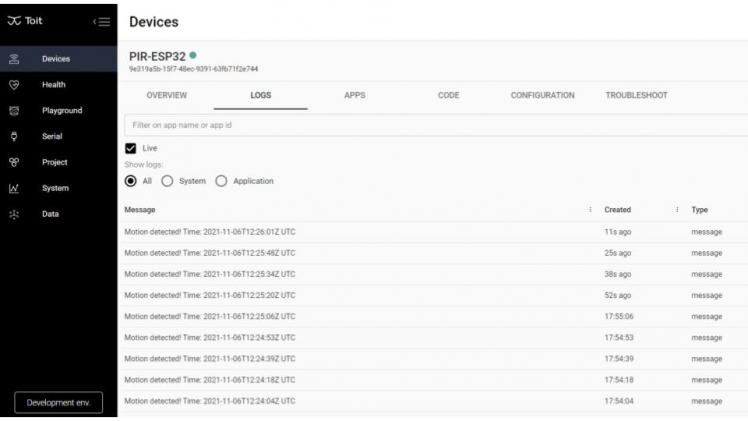
Task: Select log message at 12:24:04Z
Action: click(x=210, y=401)
